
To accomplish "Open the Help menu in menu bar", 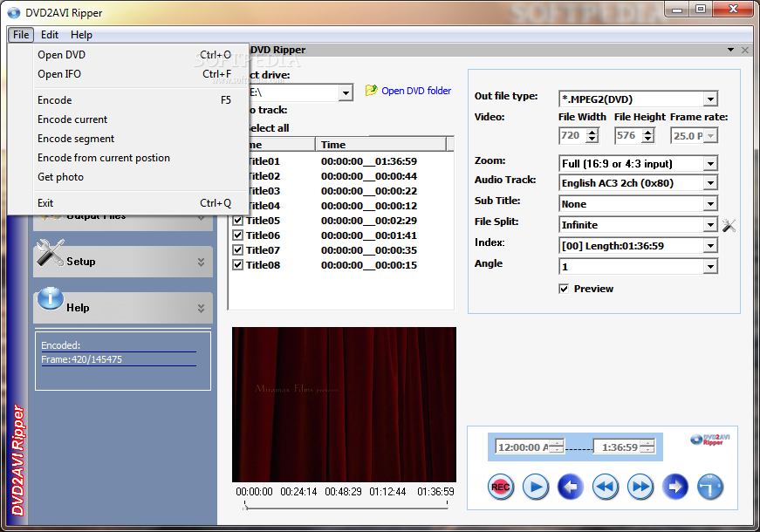I will click(81, 35).
